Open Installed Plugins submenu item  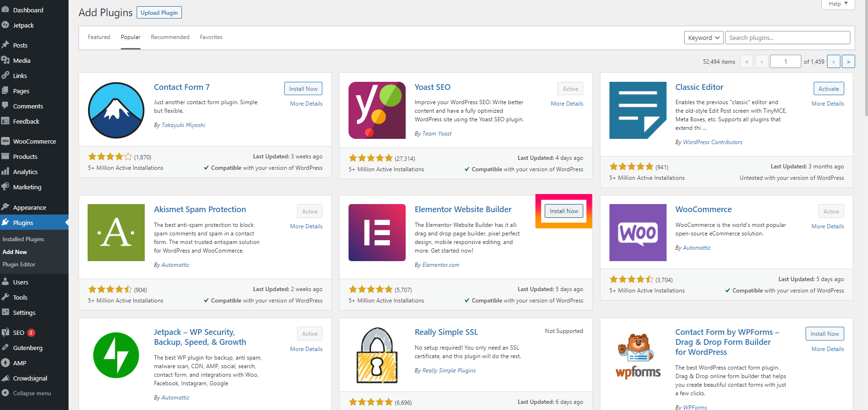[23, 239]
